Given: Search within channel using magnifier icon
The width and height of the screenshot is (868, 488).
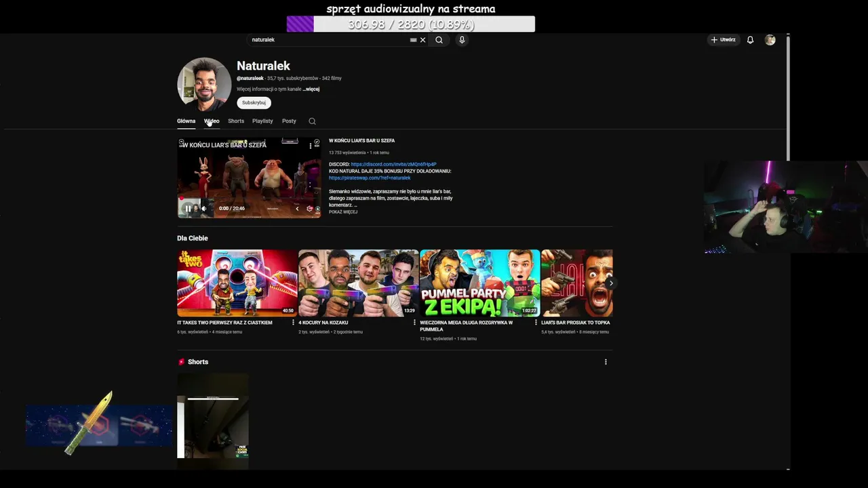Looking at the screenshot, I should 312,121.
